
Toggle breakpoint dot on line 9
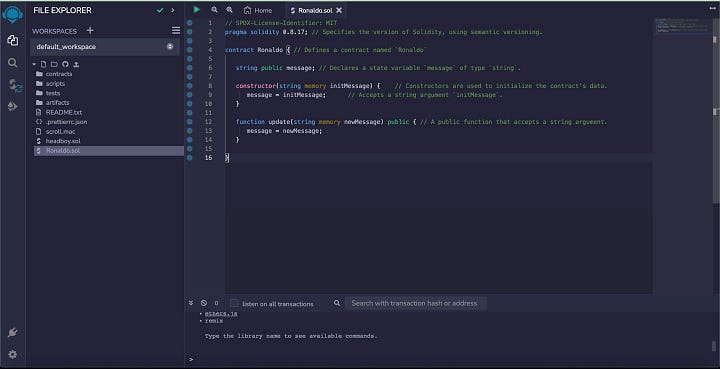tap(189, 95)
